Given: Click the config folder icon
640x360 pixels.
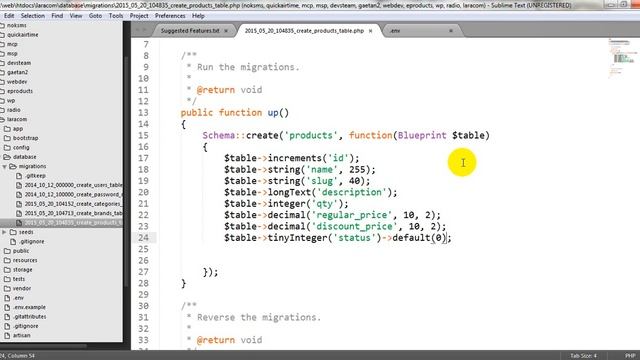Looking at the screenshot, I should point(7,147).
